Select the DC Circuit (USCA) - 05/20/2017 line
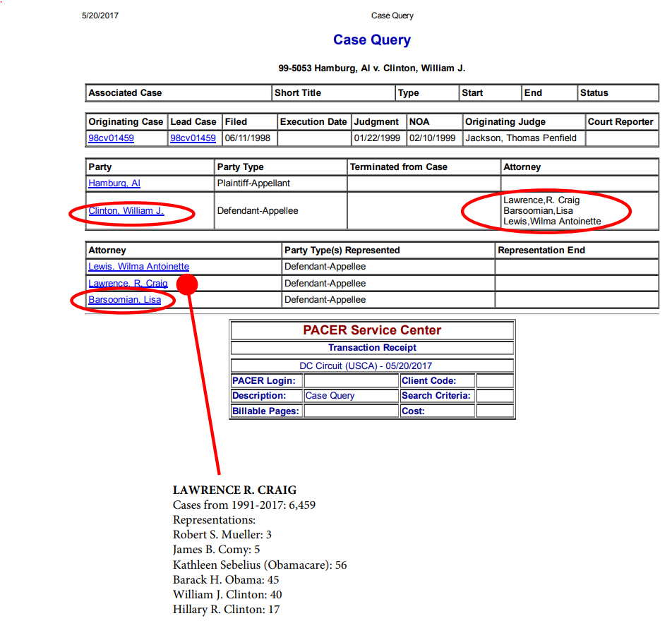 tap(366, 366)
